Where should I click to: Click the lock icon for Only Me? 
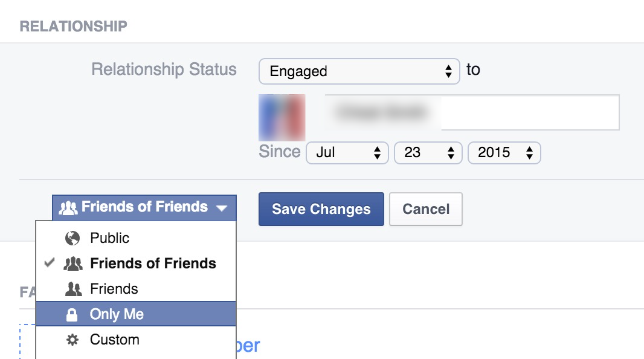point(72,315)
